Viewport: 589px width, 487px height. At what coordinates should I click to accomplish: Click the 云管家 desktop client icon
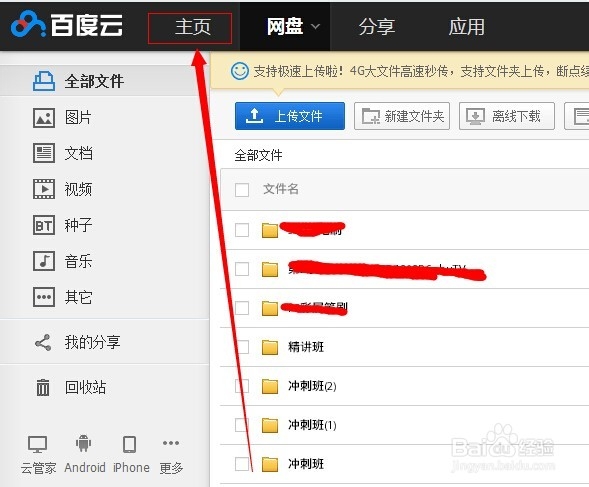[x=38, y=445]
